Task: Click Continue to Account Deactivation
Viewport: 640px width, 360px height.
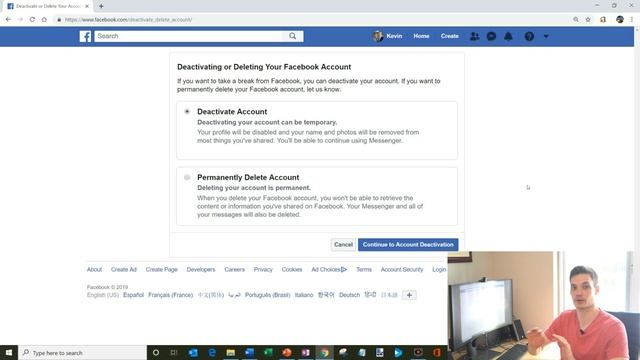Action: (x=408, y=244)
